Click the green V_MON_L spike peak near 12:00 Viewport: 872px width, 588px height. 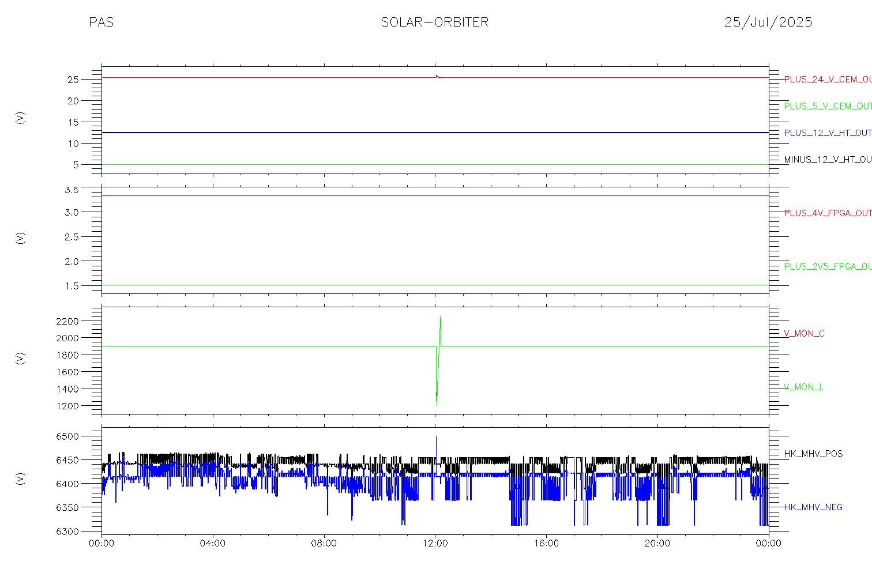pyautogui.click(x=440, y=316)
